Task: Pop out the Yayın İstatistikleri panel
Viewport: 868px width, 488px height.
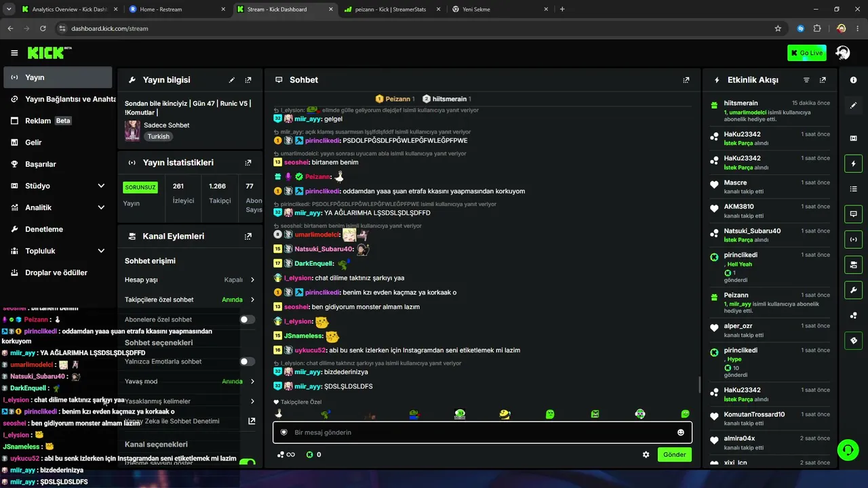Action: coord(248,163)
